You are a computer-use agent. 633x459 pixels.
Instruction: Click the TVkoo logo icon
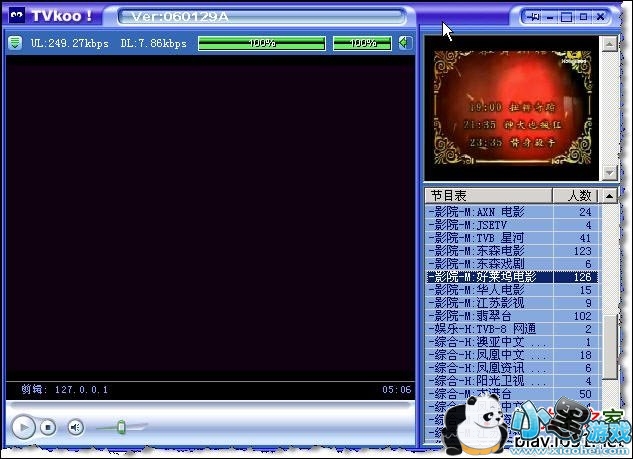tap(17, 15)
